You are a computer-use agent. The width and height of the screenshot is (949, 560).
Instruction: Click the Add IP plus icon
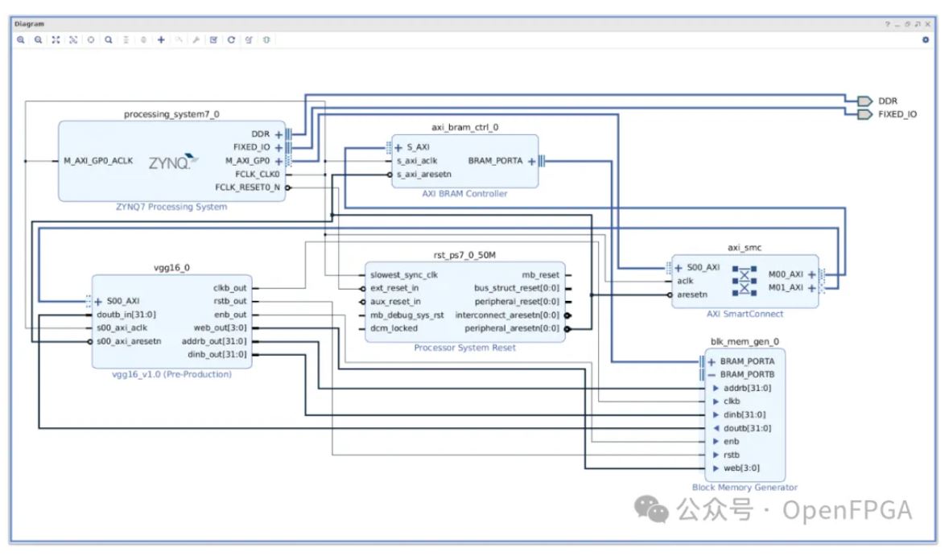pyautogui.click(x=161, y=40)
